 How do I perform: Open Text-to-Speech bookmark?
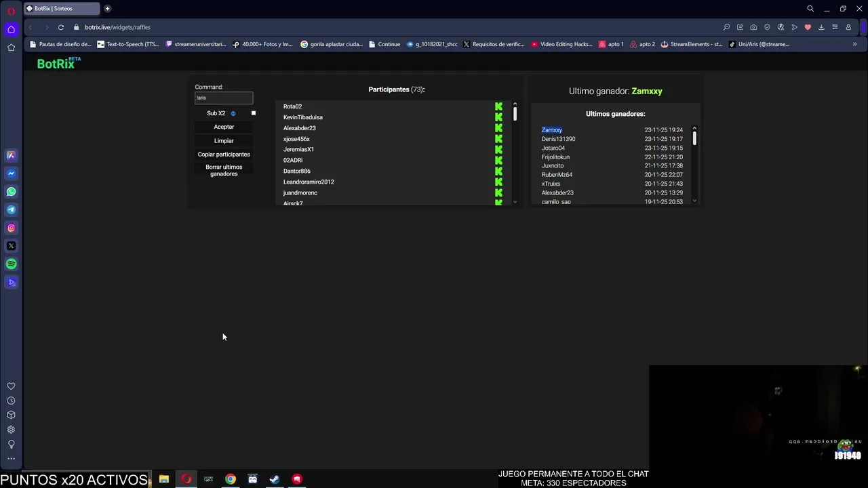point(128,44)
